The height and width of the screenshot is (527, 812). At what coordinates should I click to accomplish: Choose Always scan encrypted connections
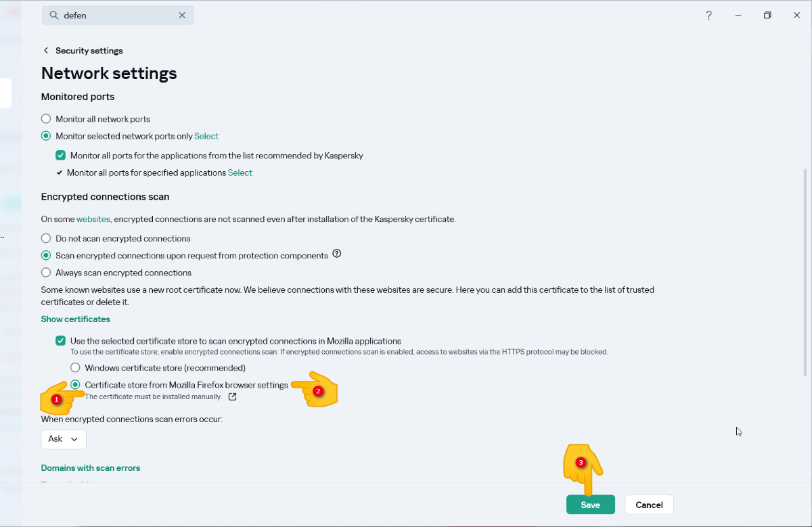[46, 273]
